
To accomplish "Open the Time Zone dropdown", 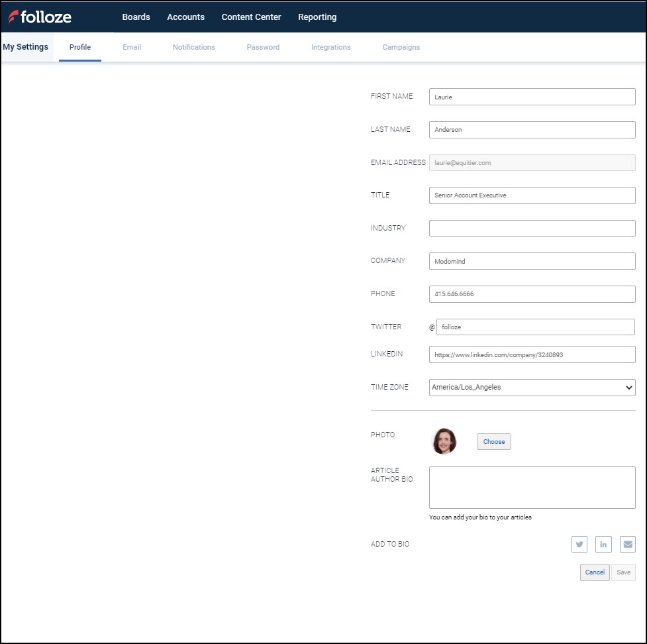I will click(x=532, y=387).
